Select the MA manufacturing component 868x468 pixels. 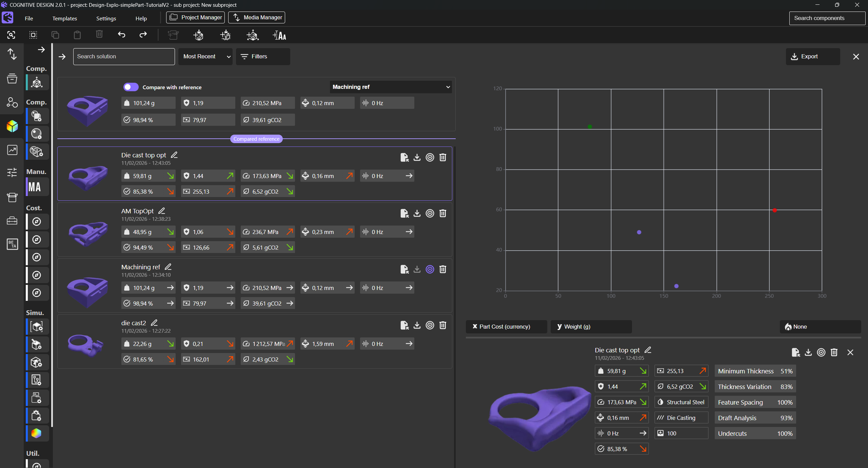point(37,187)
